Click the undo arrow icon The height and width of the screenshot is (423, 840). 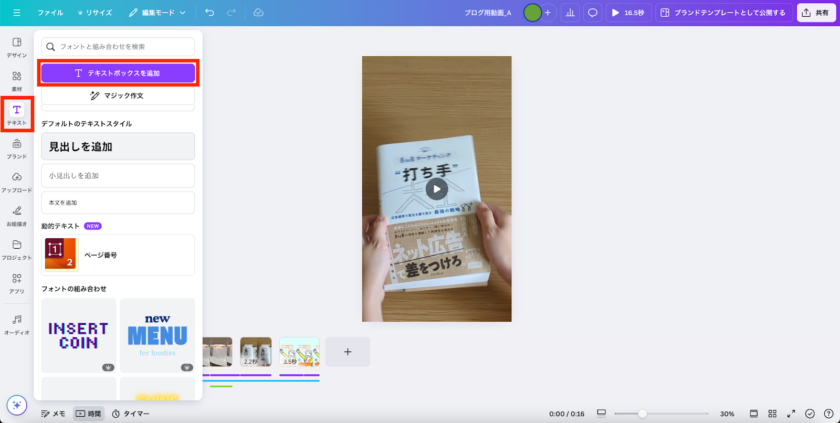[209, 13]
